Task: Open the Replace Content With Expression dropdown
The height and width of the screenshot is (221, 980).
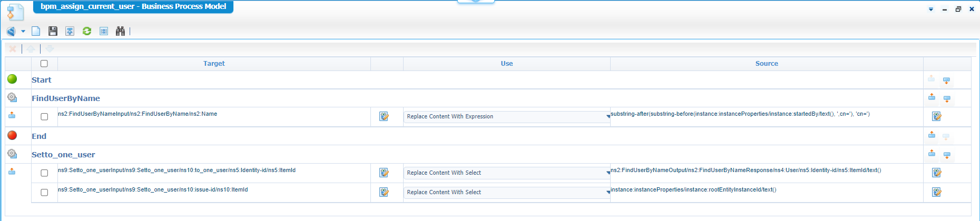Action: [x=608, y=117]
